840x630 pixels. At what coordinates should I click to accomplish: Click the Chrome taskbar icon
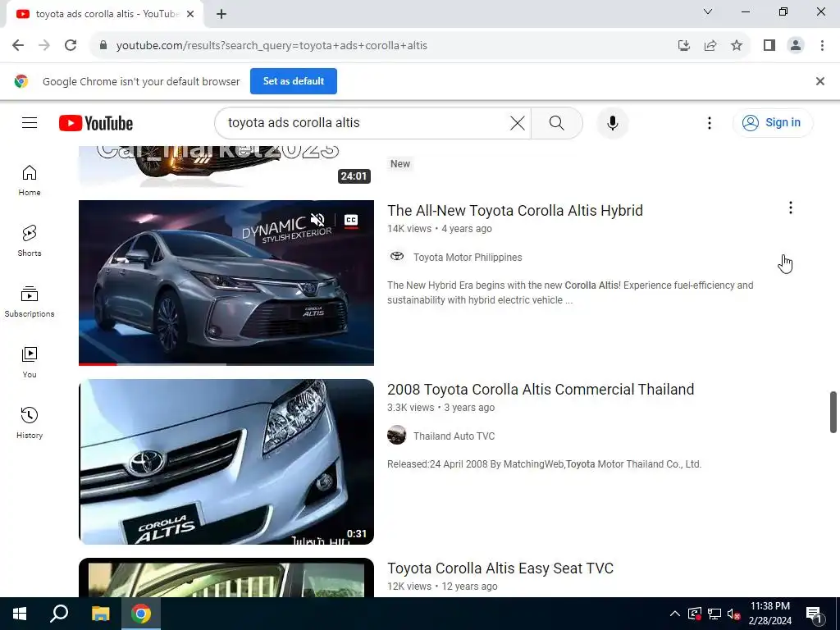(141, 614)
